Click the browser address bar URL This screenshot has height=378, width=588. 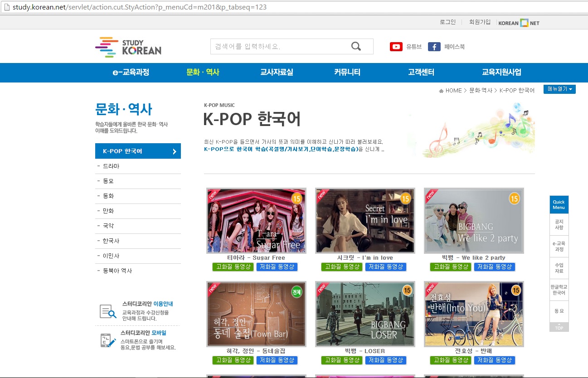[x=140, y=7]
